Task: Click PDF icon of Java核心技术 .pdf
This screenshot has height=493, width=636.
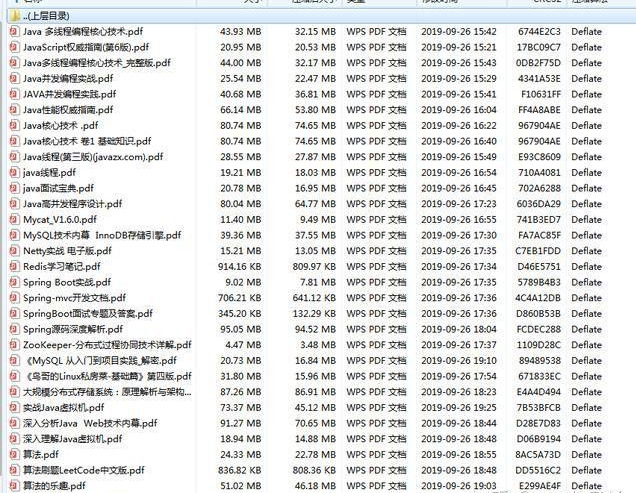Action: (14, 125)
